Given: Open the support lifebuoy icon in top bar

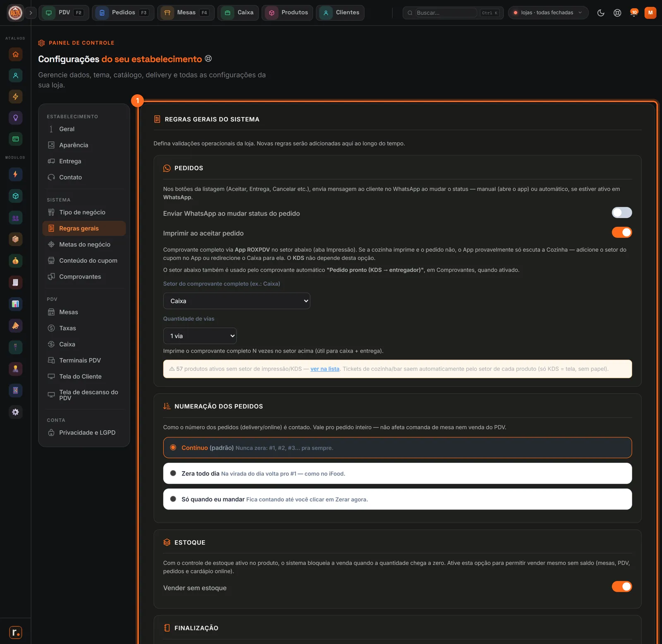Looking at the screenshot, I should pyautogui.click(x=617, y=13).
